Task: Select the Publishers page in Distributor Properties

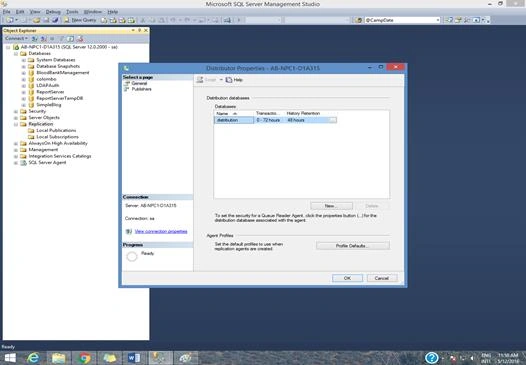Action: coord(141,89)
